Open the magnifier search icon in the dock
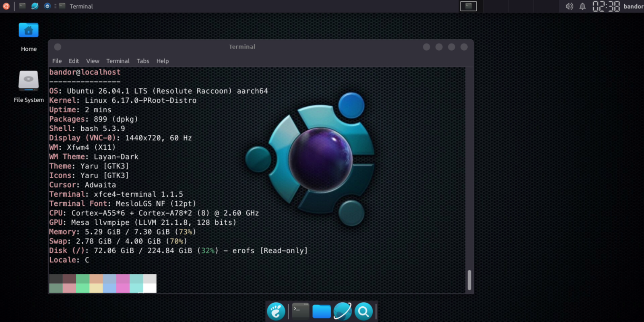The image size is (644, 322). coord(363,311)
